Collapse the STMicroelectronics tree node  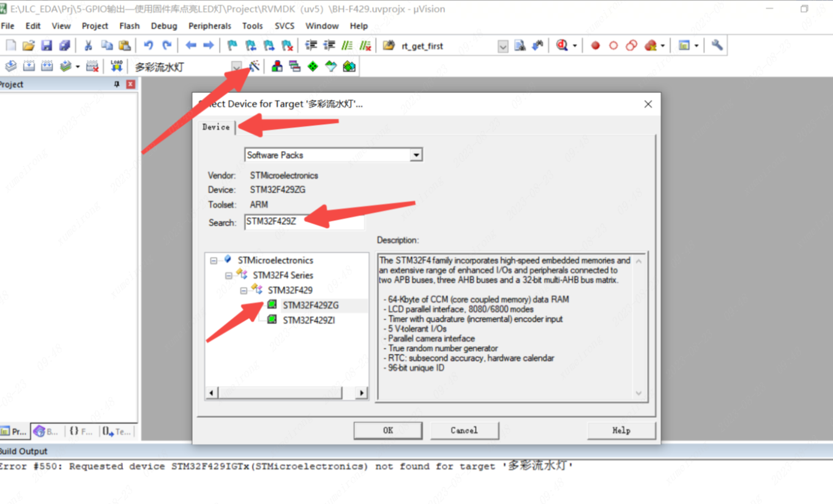214,261
